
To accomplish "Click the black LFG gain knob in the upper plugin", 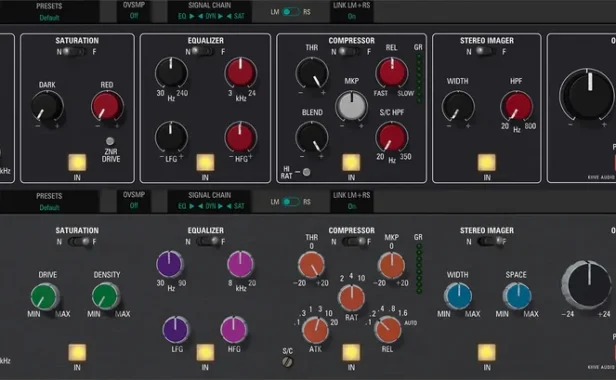I will 171,137.
